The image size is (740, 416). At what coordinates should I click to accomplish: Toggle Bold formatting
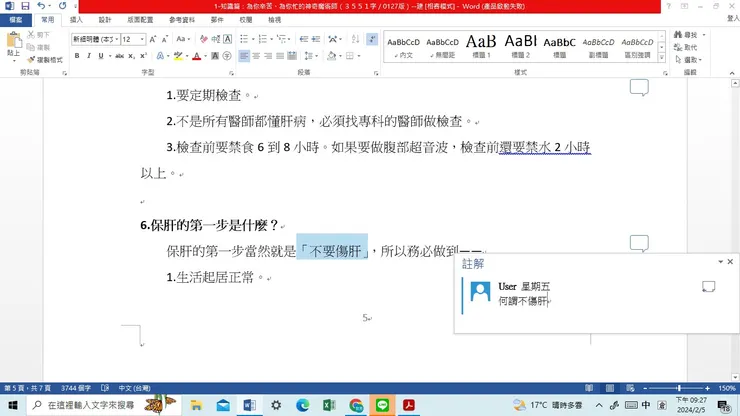(x=77, y=56)
